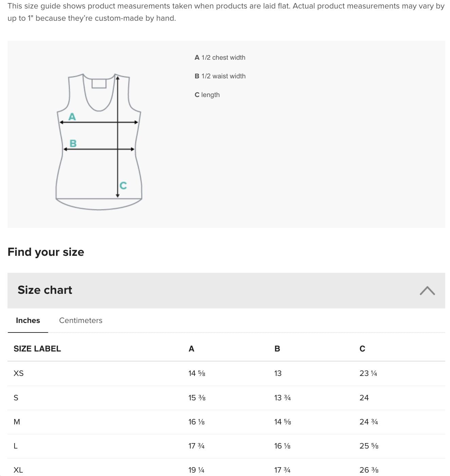The image size is (450, 476).
Task: Expand the Find your size heading
Action: pyautogui.click(x=46, y=252)
